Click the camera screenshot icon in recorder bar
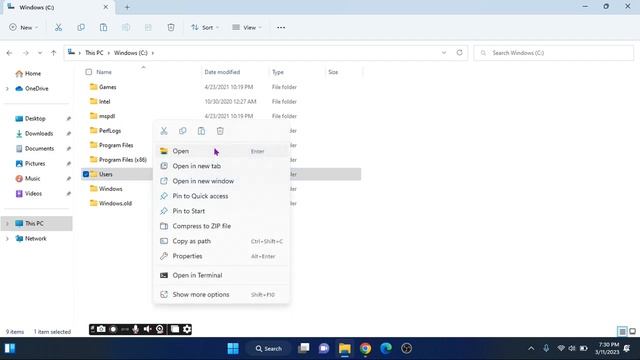The image size is (640, 360). click(101, 329)
